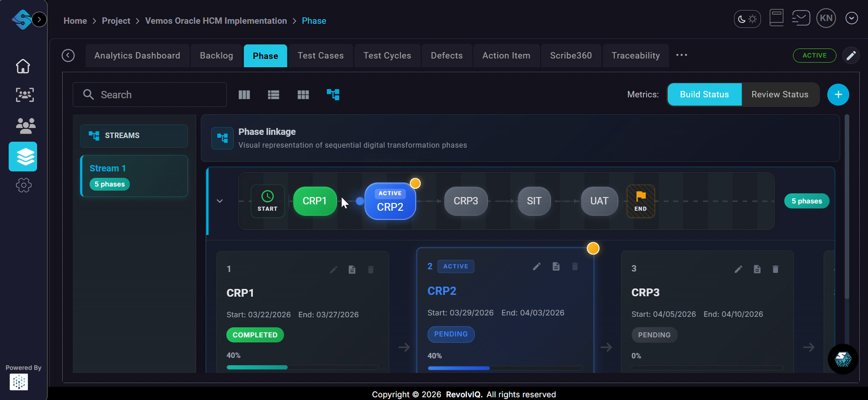Switch metrics to Review Status
The image size is (868, 400).
tap(779, 95)
